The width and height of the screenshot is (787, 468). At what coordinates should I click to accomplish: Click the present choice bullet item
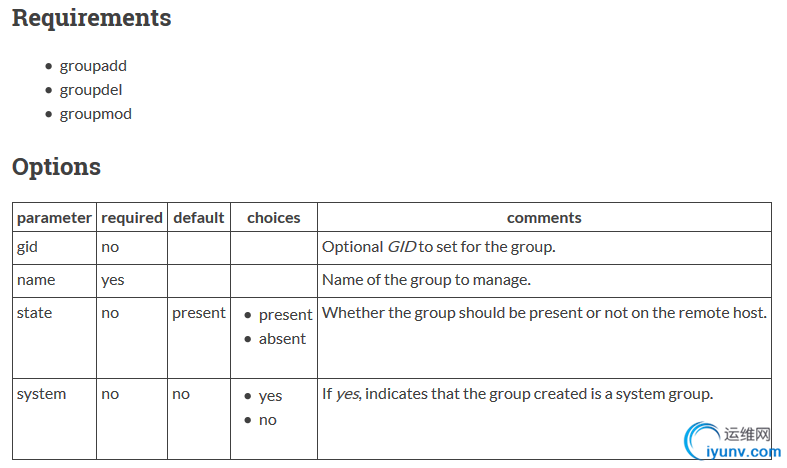[x=286, y=315]
